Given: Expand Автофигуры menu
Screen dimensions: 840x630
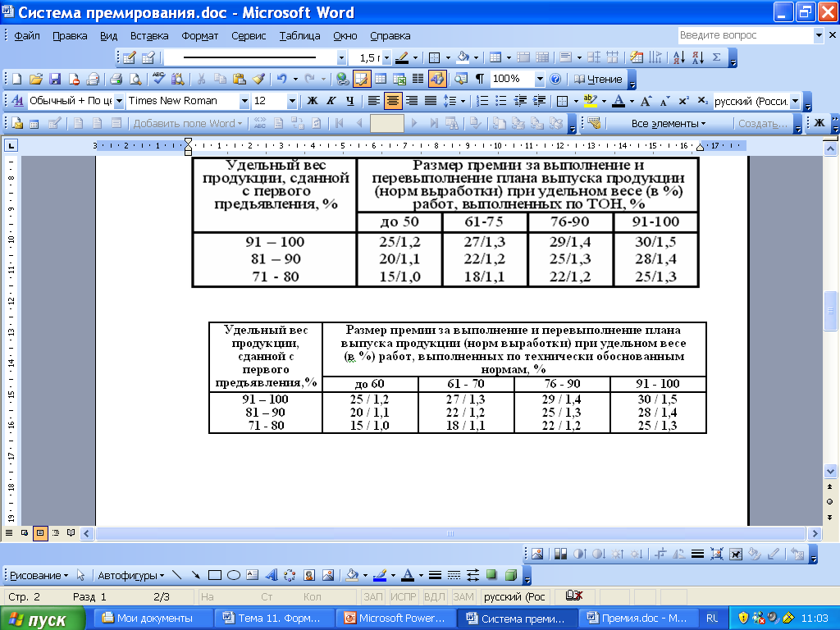Looking at the screenshot, I should pyautogui.click(x=130, y=575).
